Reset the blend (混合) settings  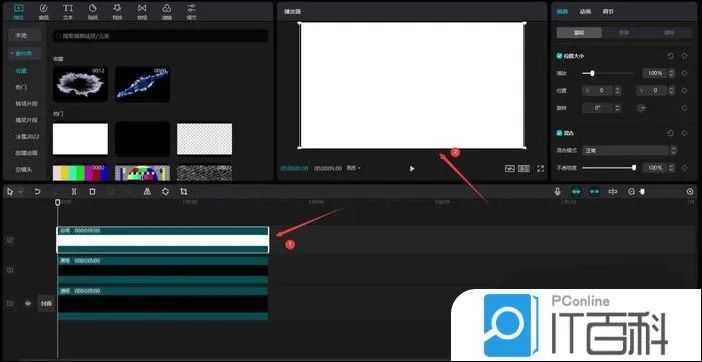coord(670,133)
